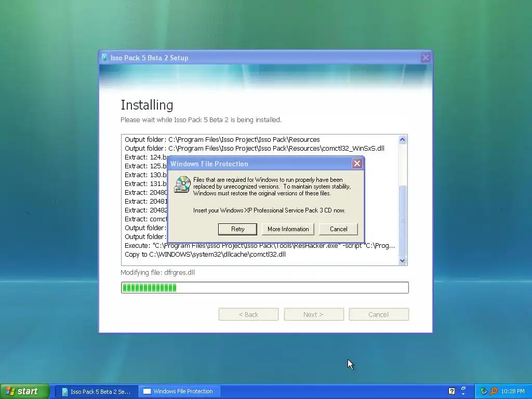Click the Isso Pack setup title bar icon

(104, 58)
